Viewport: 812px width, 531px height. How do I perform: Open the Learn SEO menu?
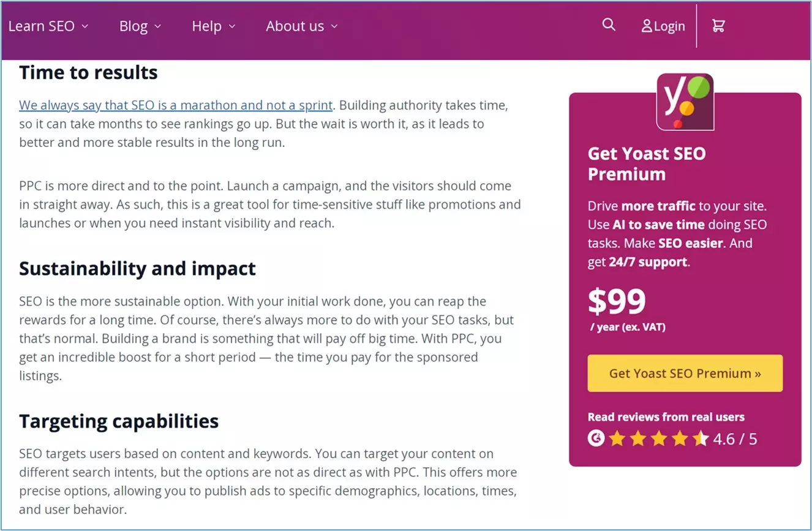pyautogui.click(x=41, y=26)
